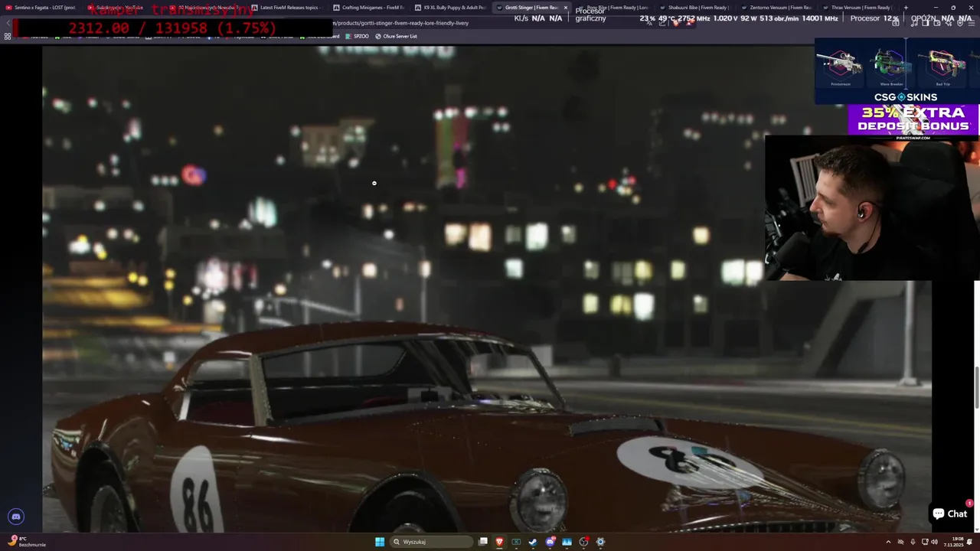Switch to the Crafting Minigames - FiveM tab

coord(369,8)
